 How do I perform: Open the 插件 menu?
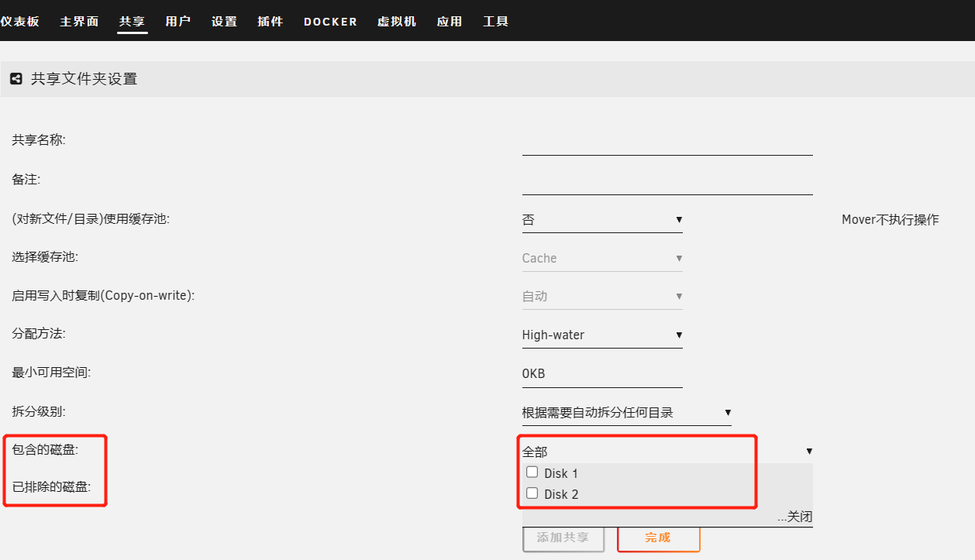click(x=270, y=22)
